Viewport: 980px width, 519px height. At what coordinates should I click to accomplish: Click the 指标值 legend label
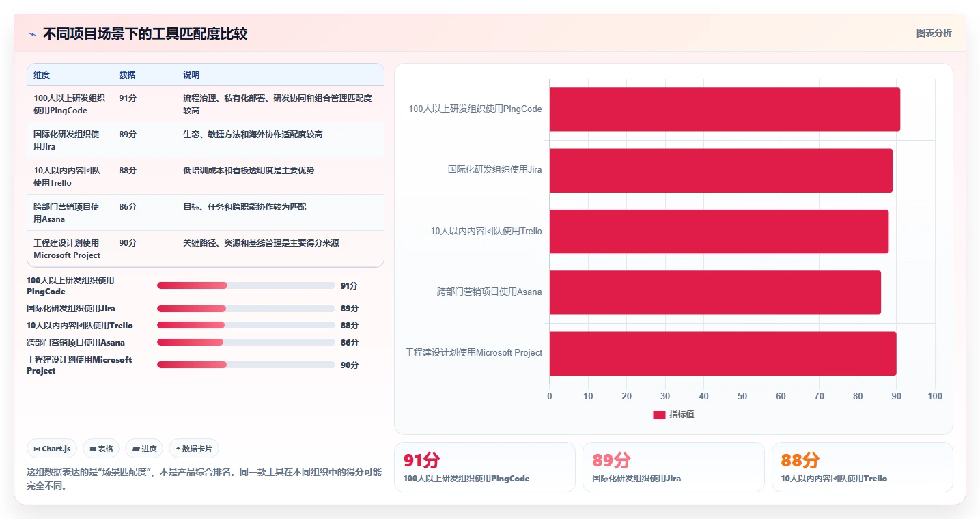coord(682,415)
